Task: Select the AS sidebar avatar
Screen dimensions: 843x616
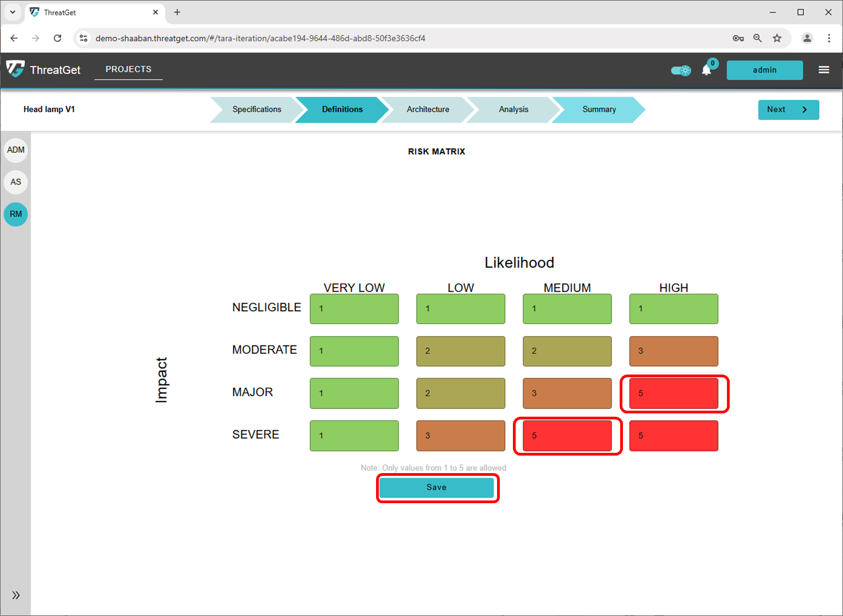Action: point(15,182)
